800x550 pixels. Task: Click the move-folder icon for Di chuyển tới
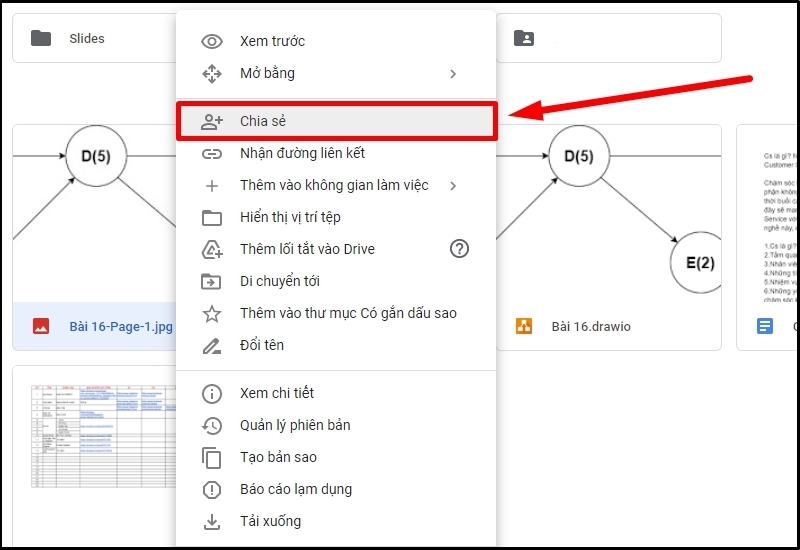tap(211, 282)
